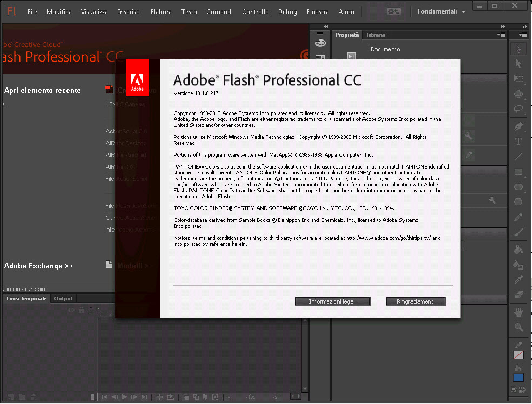Toggle show all layers as outlines

(x=91, y=310)
